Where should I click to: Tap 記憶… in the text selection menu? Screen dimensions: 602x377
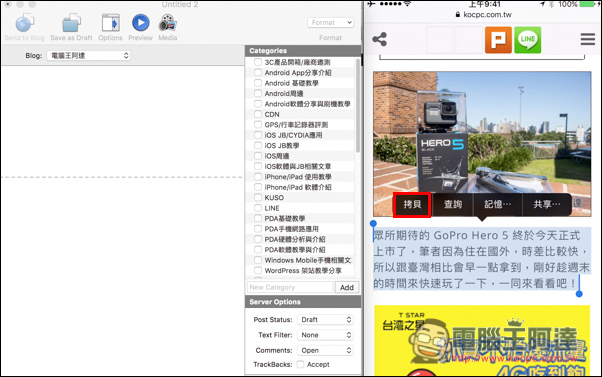coord(498,205)
